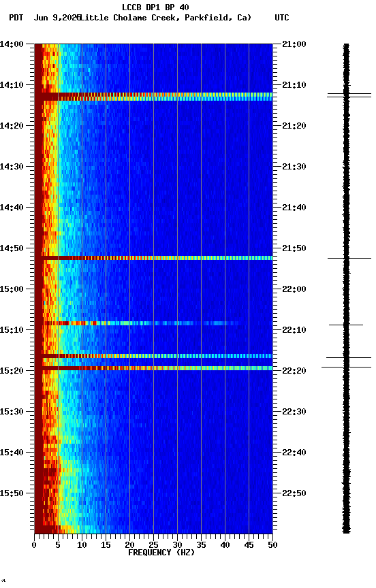Click the 22:50 UTC time label
The width and height of the screenshot is (376, 588).
coord(294,494)
